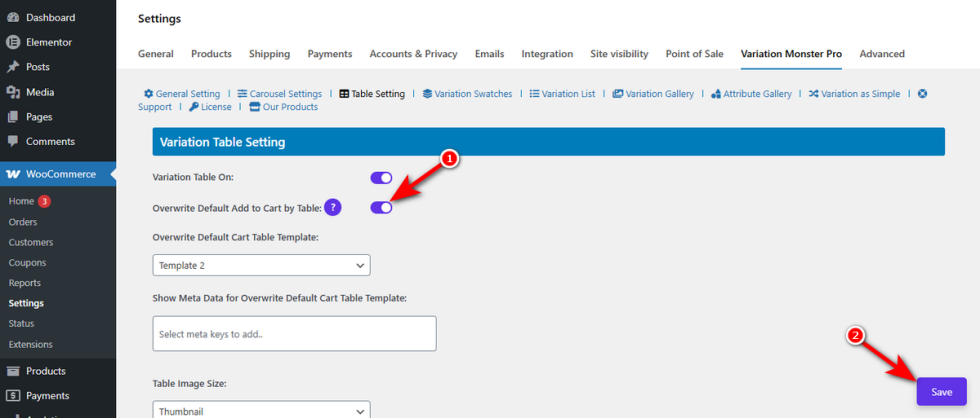The image size is (980, 418).
Task: Open Reports in WooCommerce submenu
Action: point(24,283)
